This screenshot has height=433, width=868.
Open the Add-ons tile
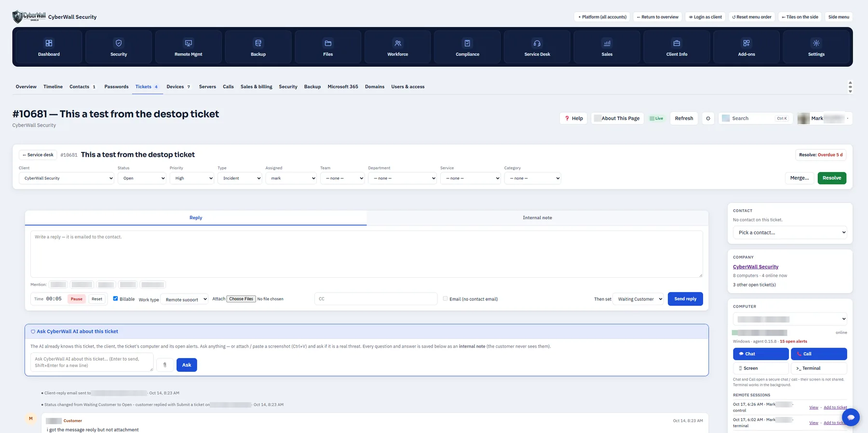[746, 47]
